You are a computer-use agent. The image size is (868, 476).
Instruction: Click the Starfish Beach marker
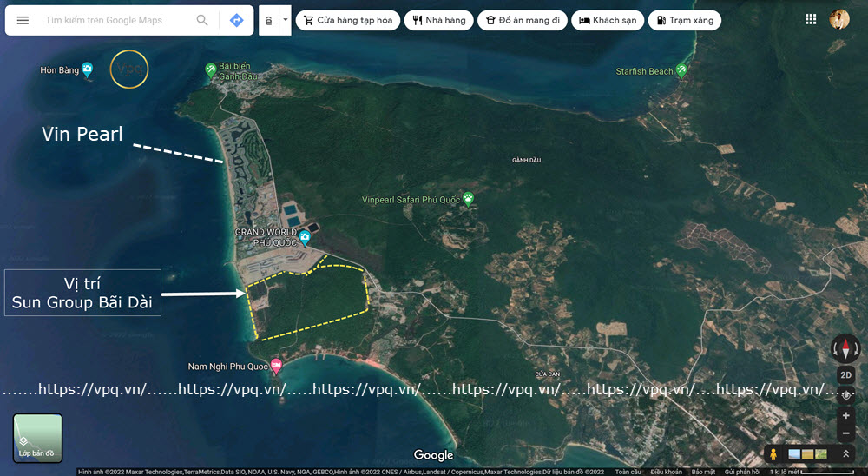[681, 70]
